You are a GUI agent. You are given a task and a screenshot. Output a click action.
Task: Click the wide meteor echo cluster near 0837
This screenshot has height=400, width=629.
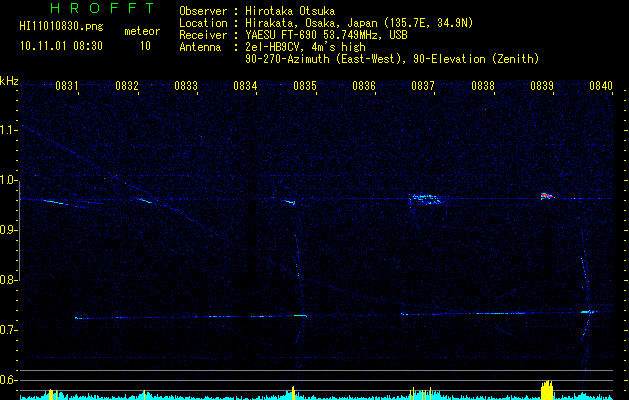pyautogui.click(x=424, y=199)
